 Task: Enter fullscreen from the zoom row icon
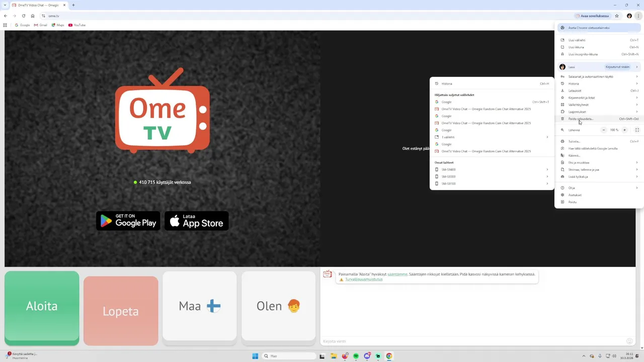pyautogui.click(x=637, y=130)
